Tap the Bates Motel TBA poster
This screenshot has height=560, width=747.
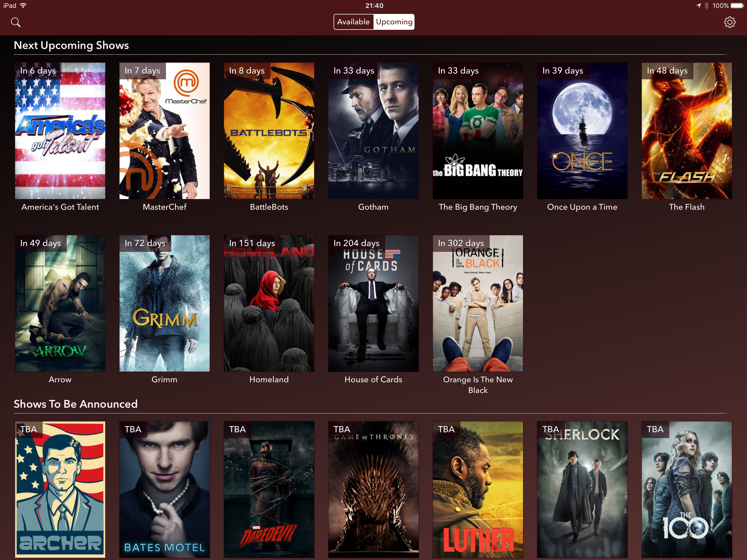(164, 489)
